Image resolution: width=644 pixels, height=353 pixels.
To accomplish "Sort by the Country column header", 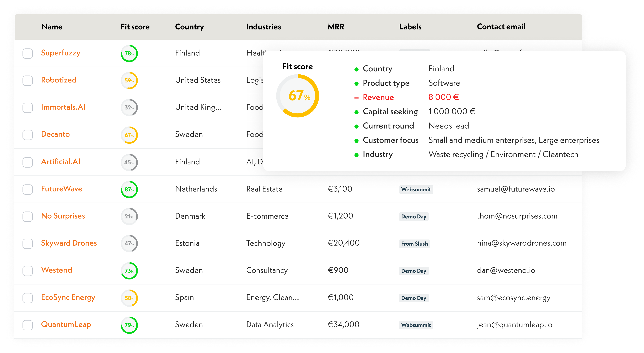I will (189, 27).
